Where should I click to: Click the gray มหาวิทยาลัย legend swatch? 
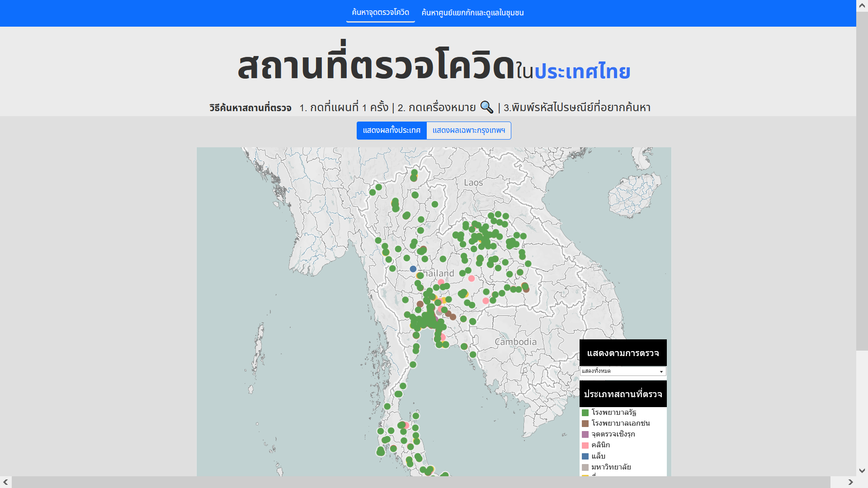click(x=585, y=467)
